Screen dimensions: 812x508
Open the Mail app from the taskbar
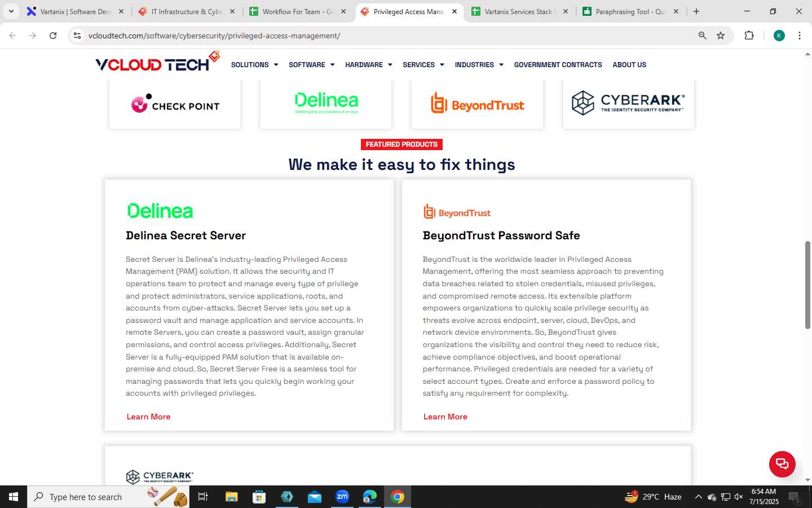[x=315, y=497]
